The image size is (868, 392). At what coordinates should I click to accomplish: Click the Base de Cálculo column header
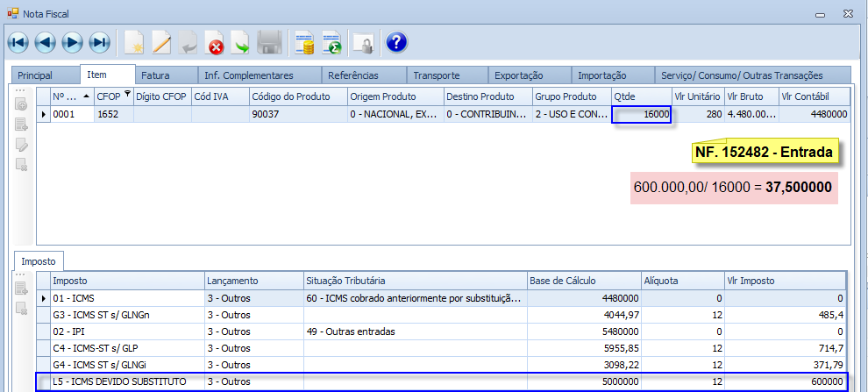[x=584, y=281]
